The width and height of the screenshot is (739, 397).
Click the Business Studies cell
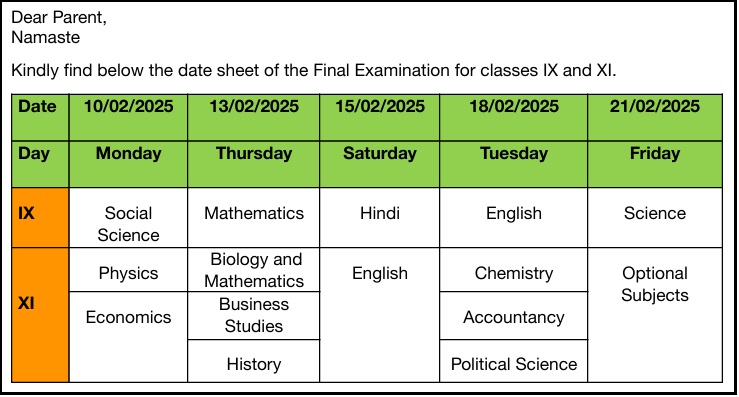(254, 315)
